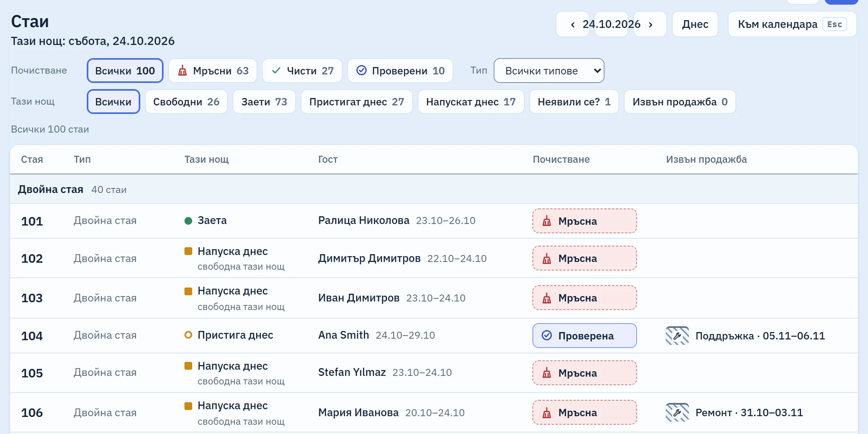Click broom icon in room 106 status
This screenshot has width=868, height=434.
click(x=547, y=412)
